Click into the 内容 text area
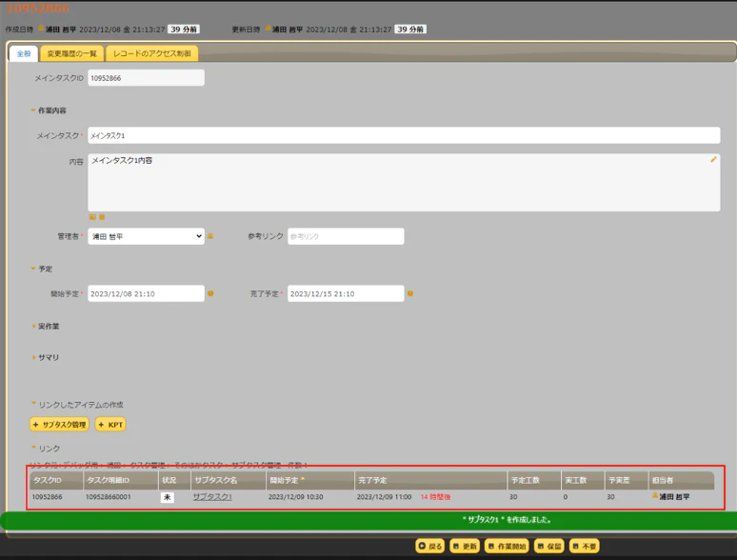The height and width of the screenshot is (560, 737). (404, 183)
